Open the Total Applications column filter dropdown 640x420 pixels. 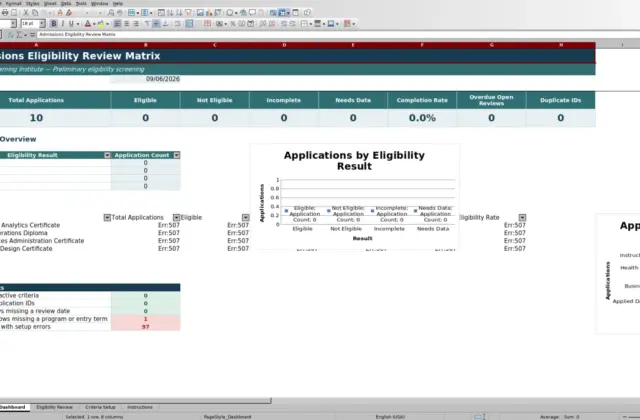tap(176, 218)
